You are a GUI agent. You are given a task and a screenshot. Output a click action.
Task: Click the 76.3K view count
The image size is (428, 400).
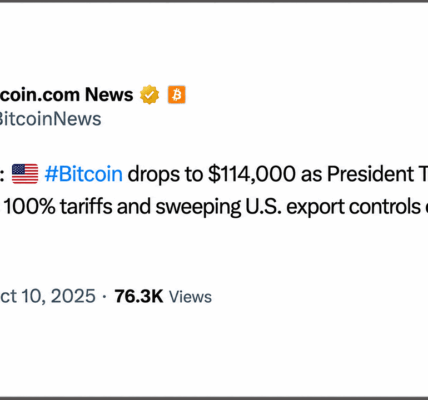tap(139, 296)
